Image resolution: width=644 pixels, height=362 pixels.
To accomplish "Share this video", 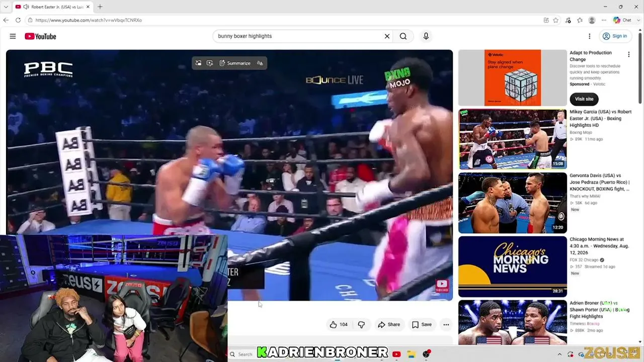I will (x=389, y=325).
